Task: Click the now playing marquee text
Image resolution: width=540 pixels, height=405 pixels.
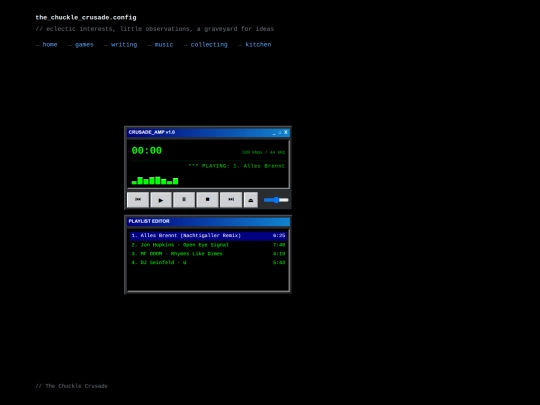Action: [237, 166]
